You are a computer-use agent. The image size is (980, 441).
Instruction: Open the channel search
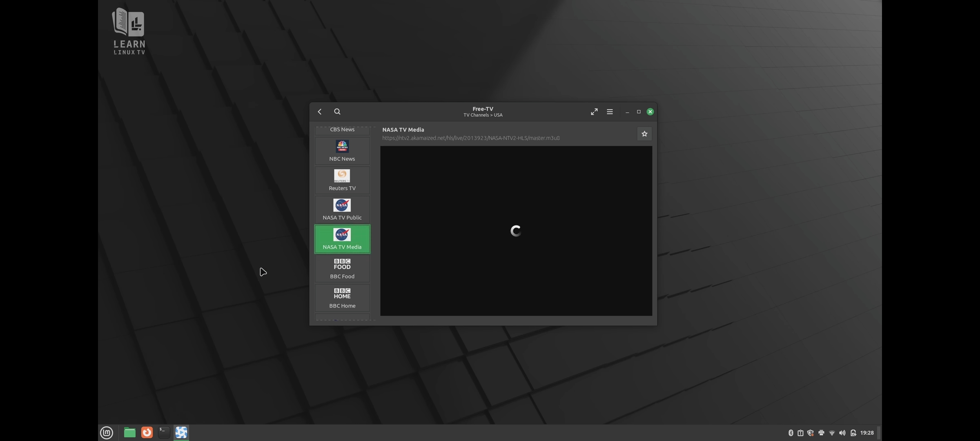tap(337, 111)
